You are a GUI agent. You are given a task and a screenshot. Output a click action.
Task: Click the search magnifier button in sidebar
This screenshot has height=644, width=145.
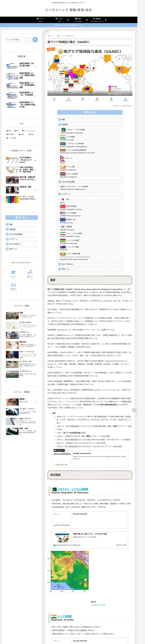[35, 39]
